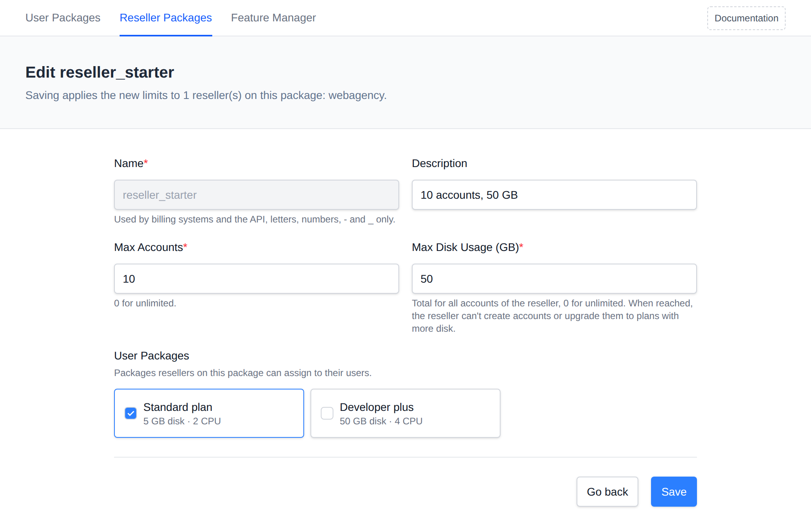Click the Max Accounts label
The image size is (811, 532).
pyautogui.click(x=150, y=247)
